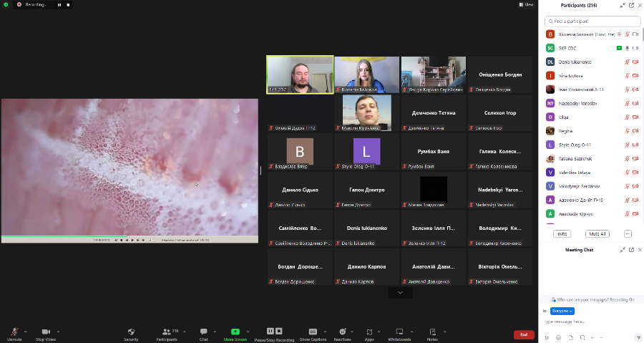Viewport: 644px width, 343px height.
Task: Click the chat screenshot capture icon
Action: click(x=582, y=338)
